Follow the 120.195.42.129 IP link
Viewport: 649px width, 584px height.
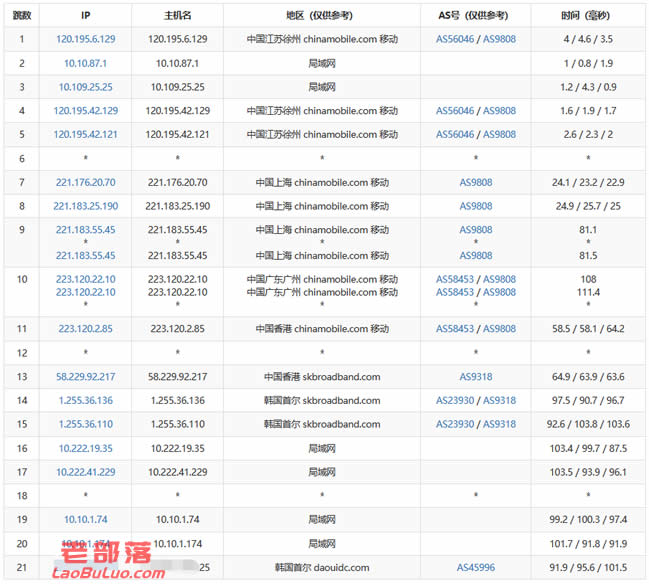point(86,111)
